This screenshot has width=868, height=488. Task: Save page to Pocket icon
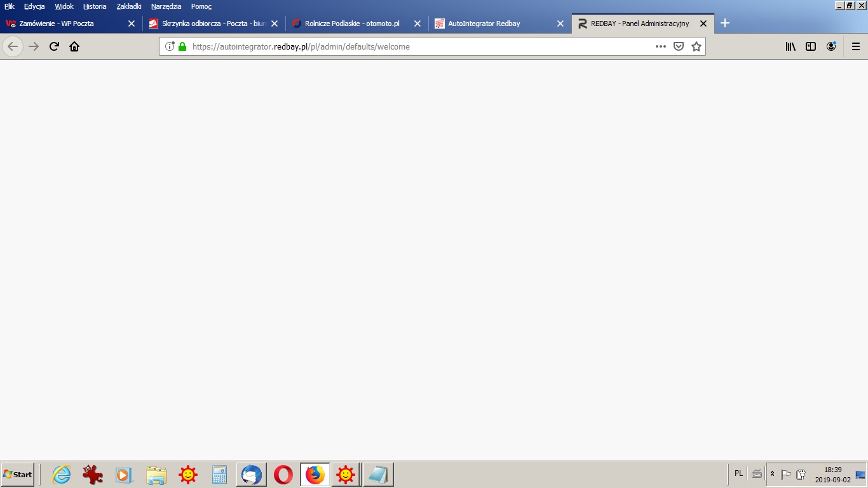[678, 46]
